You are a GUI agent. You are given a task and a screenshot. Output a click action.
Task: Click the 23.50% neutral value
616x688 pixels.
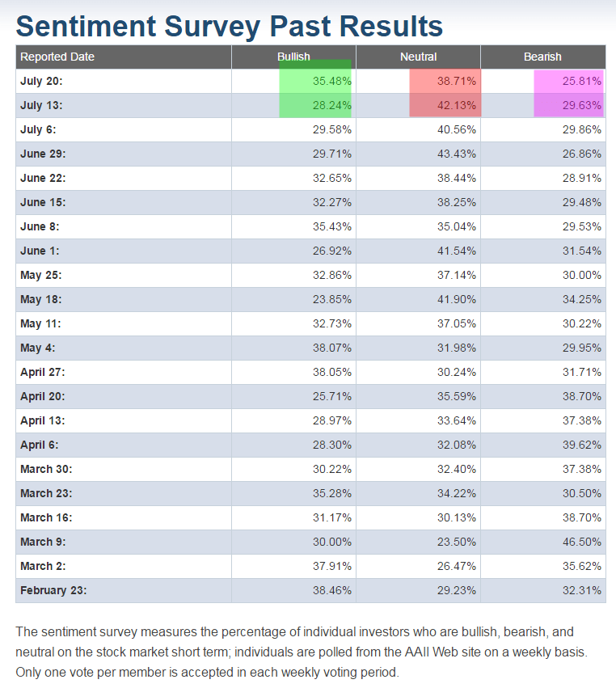point(456,542)
